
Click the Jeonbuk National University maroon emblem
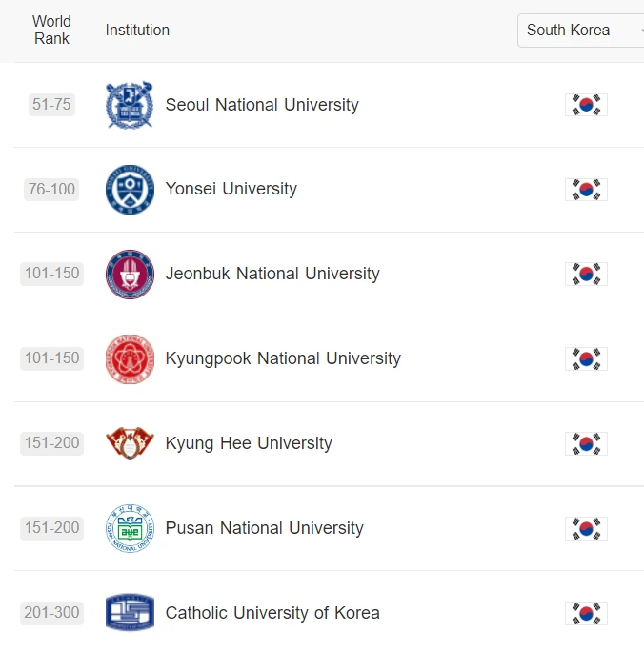point(130,274)
